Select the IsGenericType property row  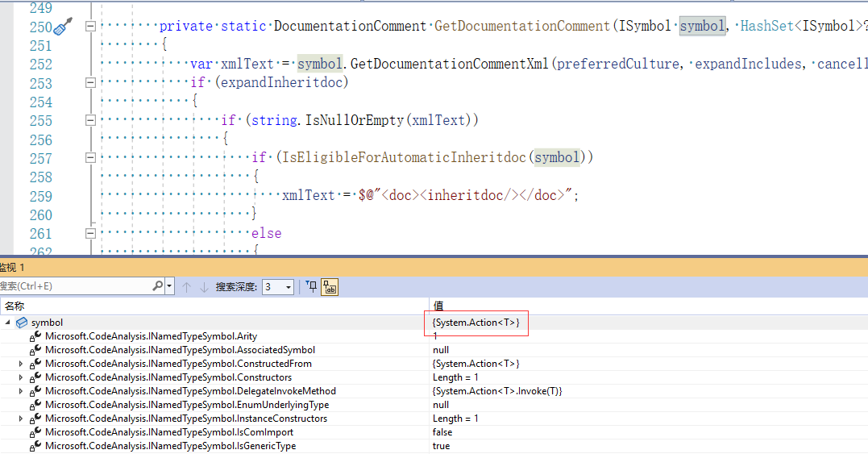[434, 446]
